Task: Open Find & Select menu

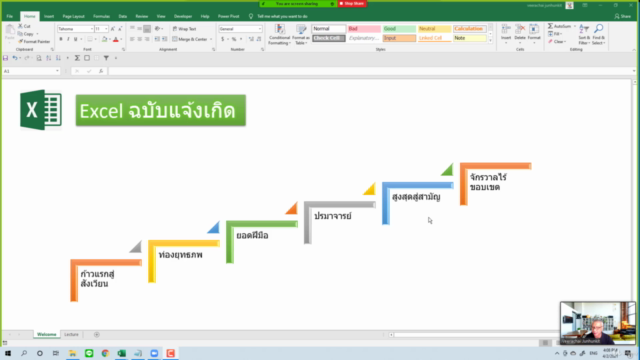Action: pyautogui.click(x=599, y=34)
